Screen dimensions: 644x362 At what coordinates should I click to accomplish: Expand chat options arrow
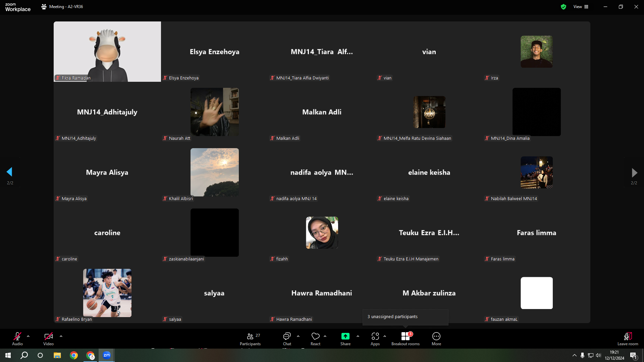click(x=298, y=336)
